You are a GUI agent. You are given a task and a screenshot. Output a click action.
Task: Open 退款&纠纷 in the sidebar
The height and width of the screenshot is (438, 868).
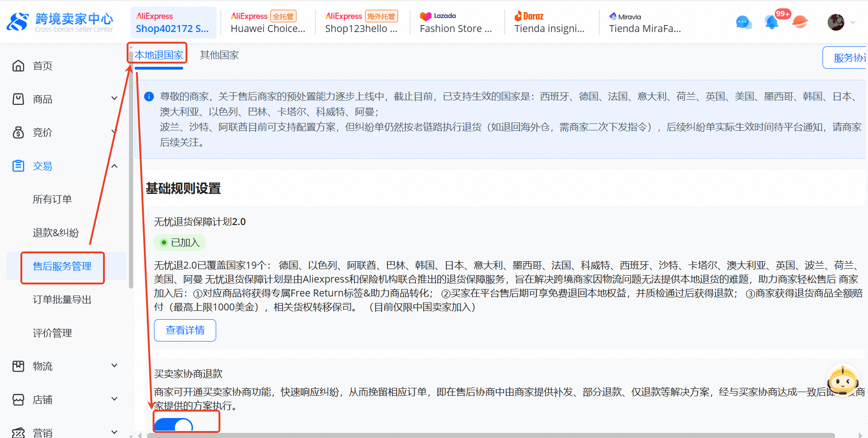56,233
